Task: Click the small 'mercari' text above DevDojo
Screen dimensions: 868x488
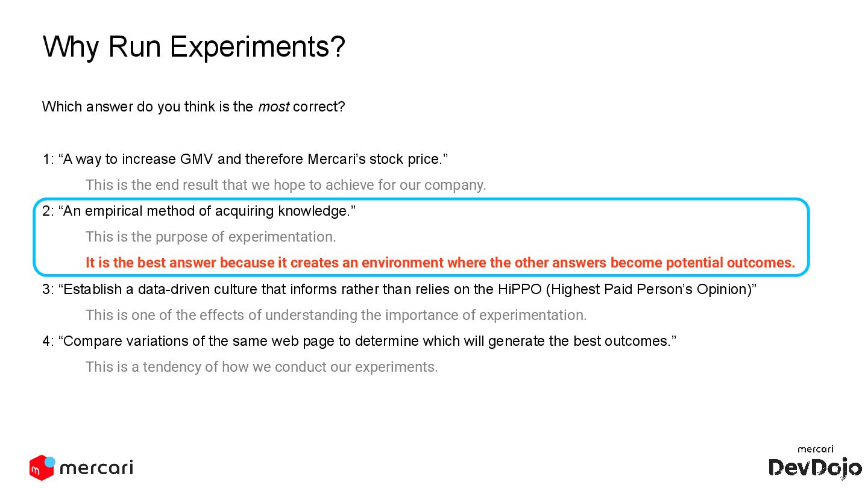Action: [x=816, y=449]
